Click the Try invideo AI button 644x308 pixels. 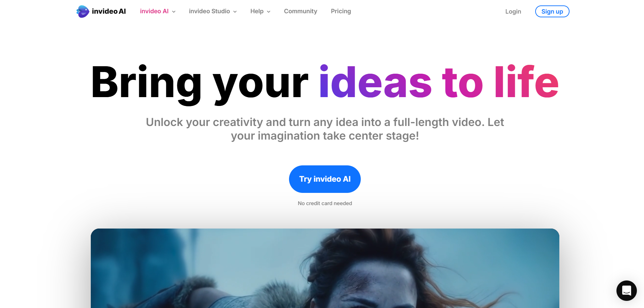(x=325, y=179)
